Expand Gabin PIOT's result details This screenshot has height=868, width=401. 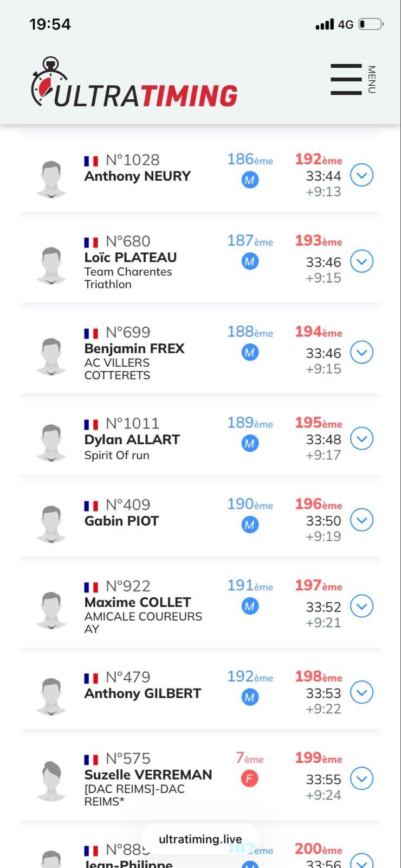click(361, 520)
